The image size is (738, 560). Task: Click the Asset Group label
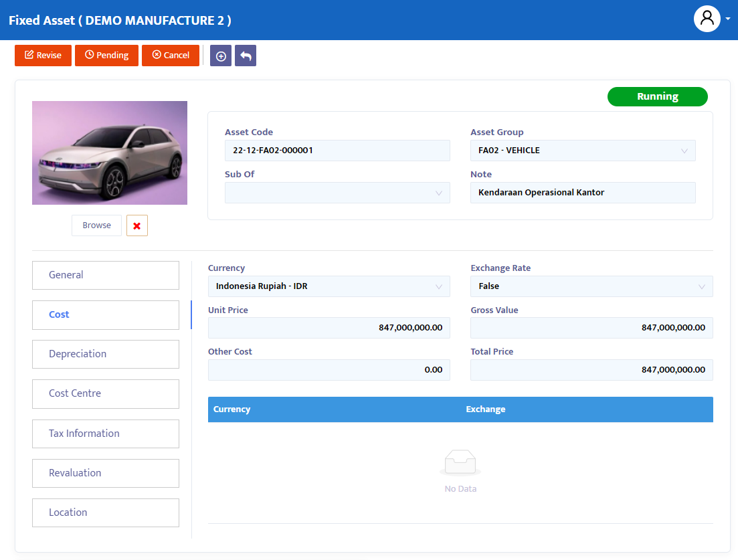(497, 132)
